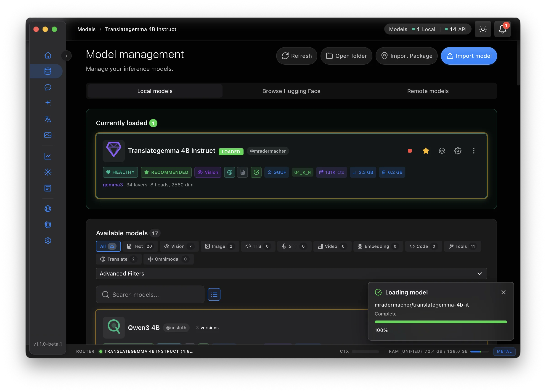546x392 pixels.
Task: Expand the Advanced Filters section
Action: pyautogui.click(x=291, y=273)
